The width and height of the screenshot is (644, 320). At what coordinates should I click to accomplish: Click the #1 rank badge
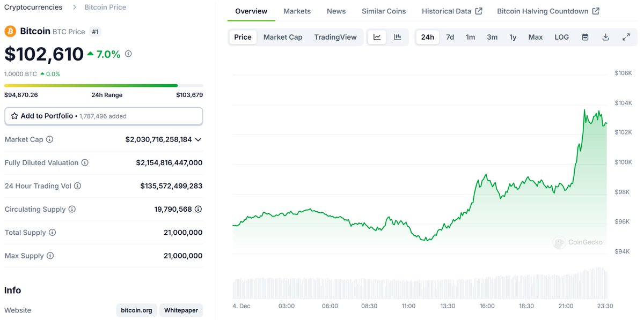click(95, 32)
